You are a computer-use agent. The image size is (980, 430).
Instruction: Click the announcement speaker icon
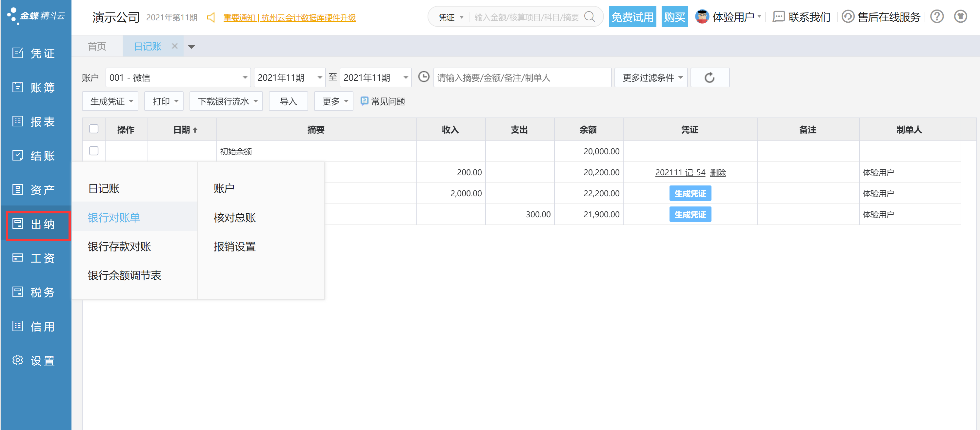point(211,17)
